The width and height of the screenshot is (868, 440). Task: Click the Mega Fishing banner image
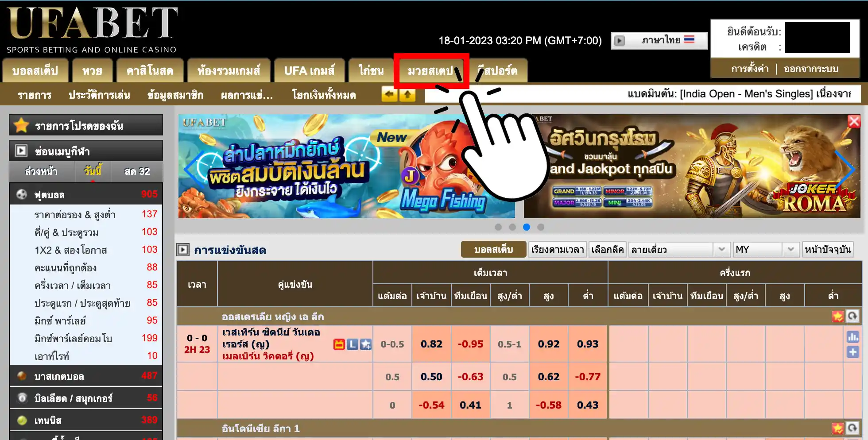click(346, 166)
